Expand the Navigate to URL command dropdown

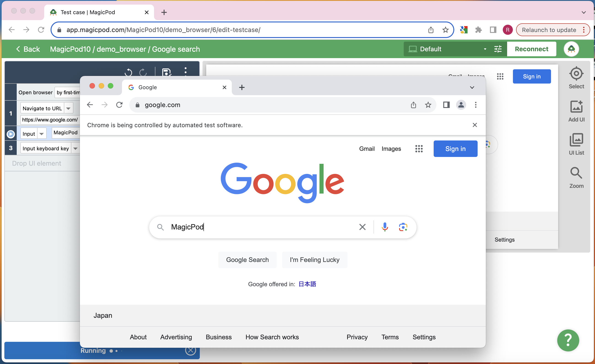tap(69, 108)
